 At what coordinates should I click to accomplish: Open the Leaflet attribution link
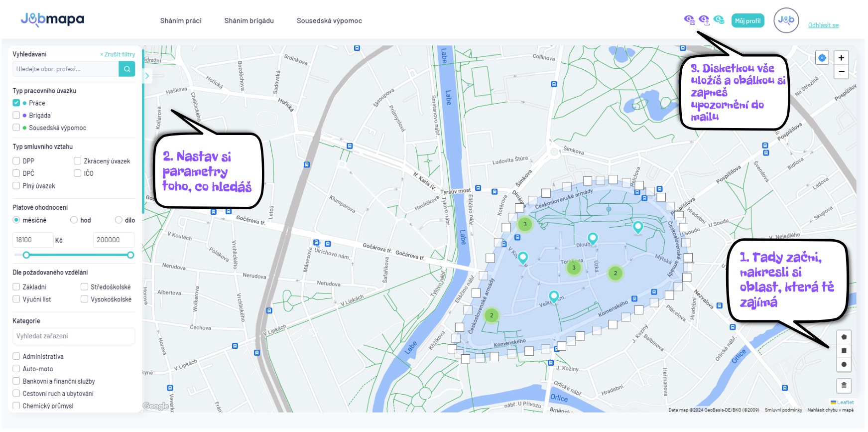(845, 403)
